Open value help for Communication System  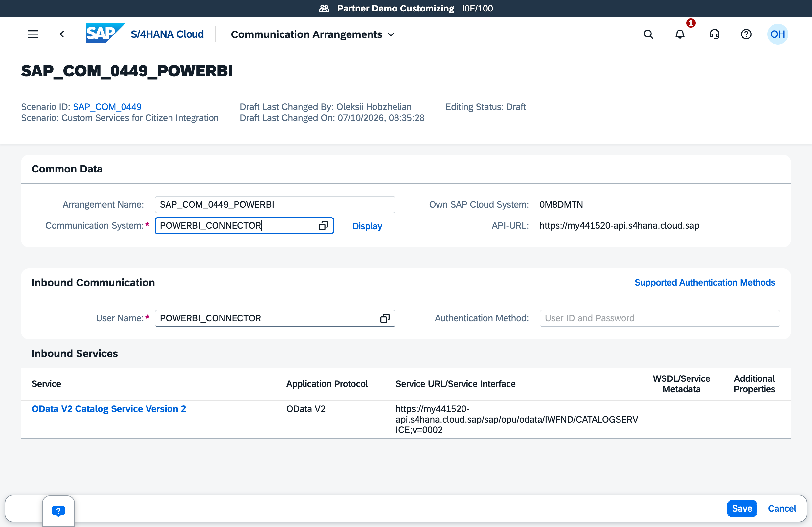[x=323, y=226]
